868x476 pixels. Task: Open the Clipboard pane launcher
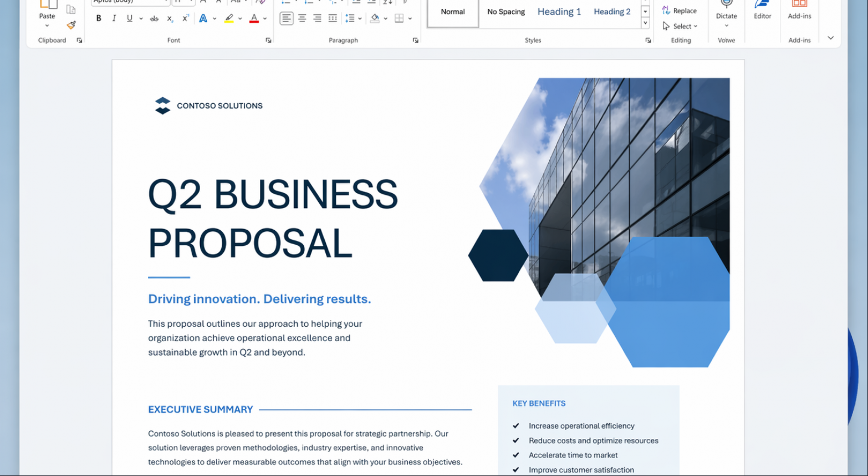(x=79, y=40)
